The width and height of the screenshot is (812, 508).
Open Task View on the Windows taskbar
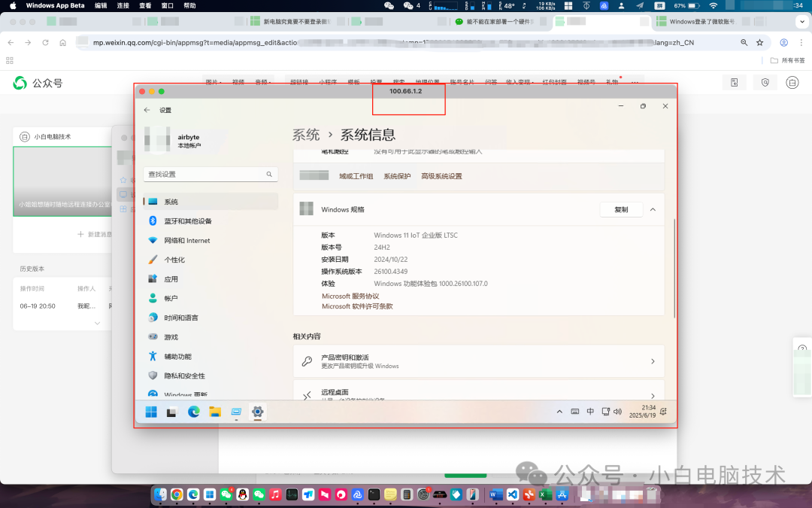click(x=171, y=412)
